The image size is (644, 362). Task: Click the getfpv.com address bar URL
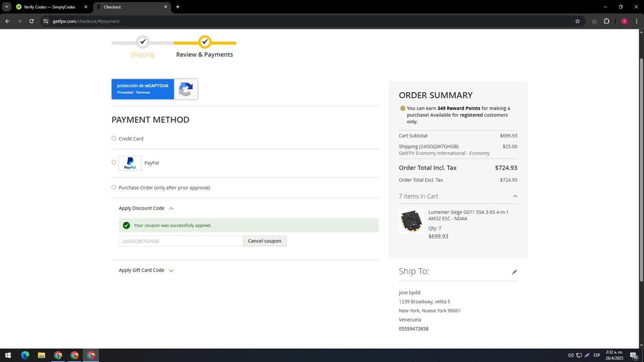tap(86, 21)
